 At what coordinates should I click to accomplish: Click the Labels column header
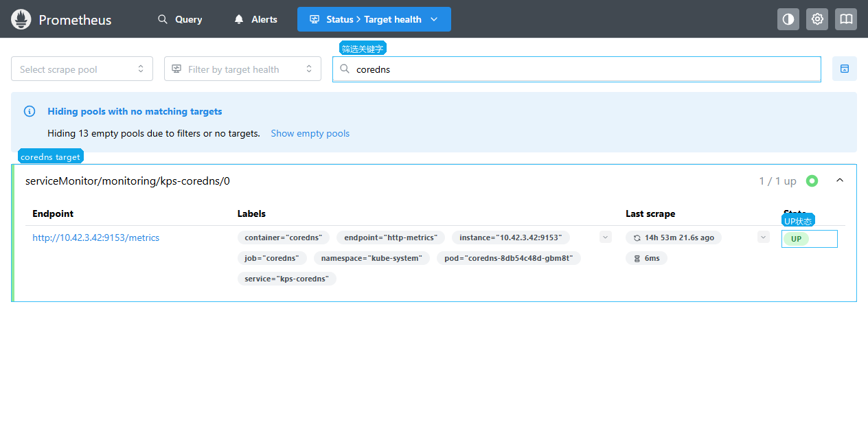pyautogui.click(x=251, y=213)
